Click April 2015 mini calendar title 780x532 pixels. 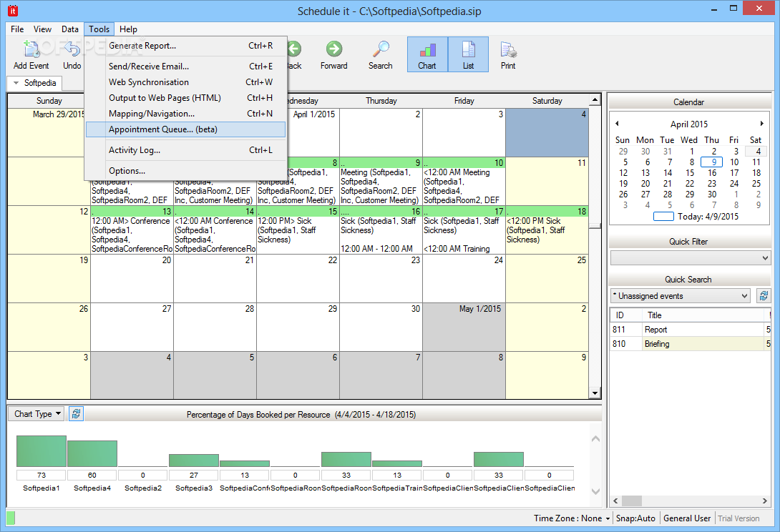tap(689, 124)
